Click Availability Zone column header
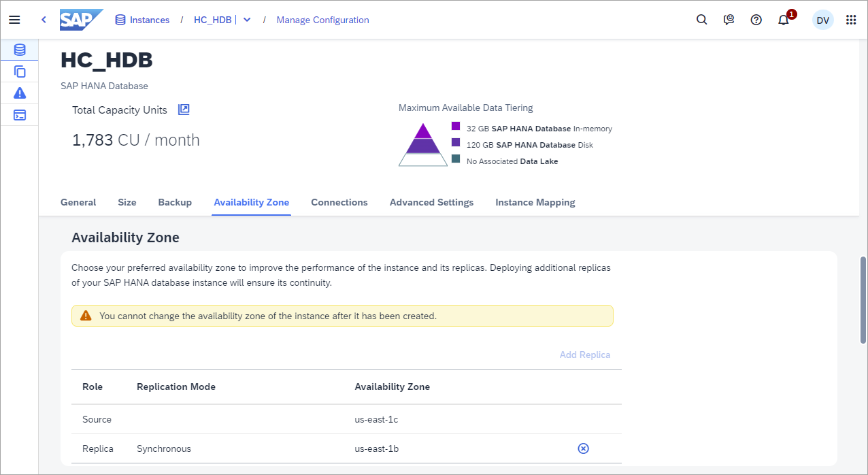868x475 pixels. click(393, 387)
